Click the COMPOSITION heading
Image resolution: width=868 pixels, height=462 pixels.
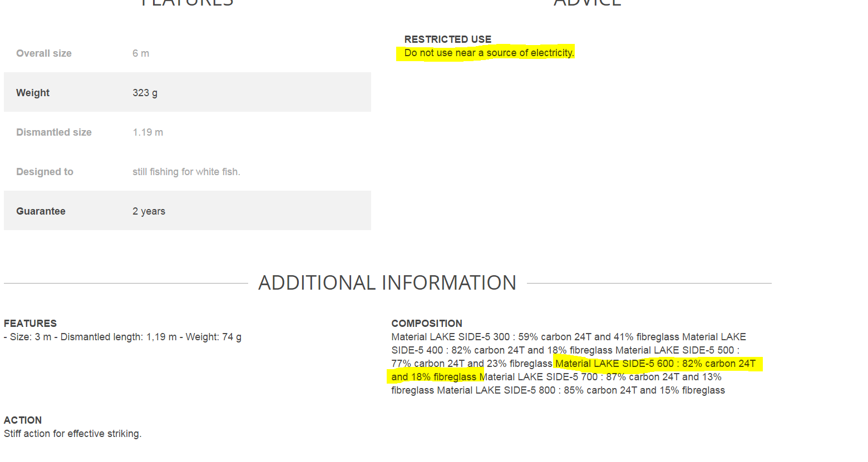point(427,324)
